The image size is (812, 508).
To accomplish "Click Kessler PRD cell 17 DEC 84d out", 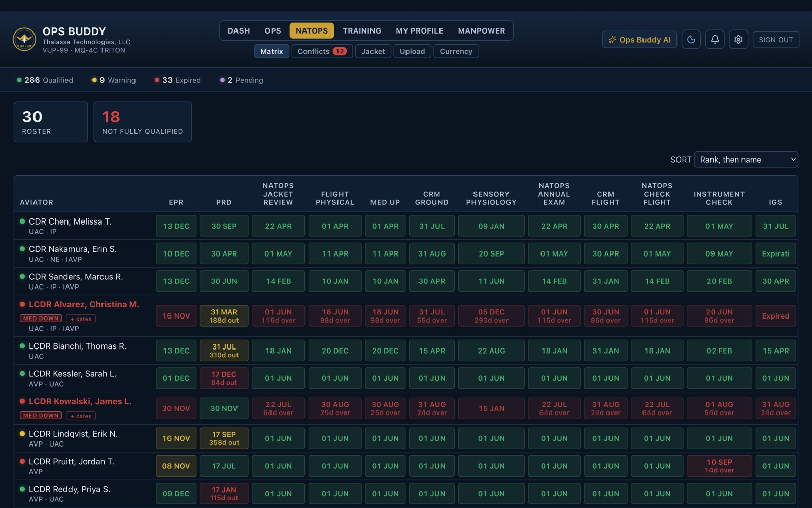I will pyautogui.click(x=224, y=378).
